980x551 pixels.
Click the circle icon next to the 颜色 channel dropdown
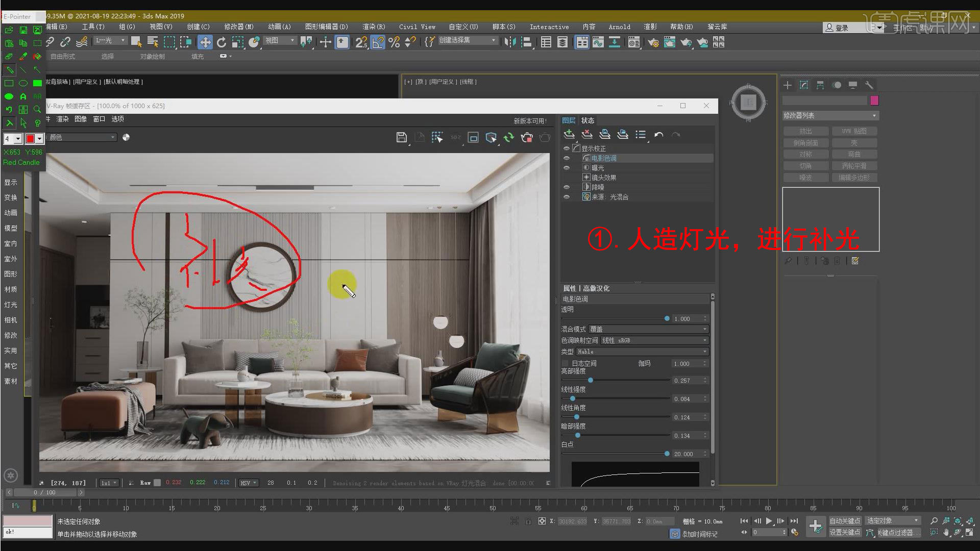(x=126, y=137)
